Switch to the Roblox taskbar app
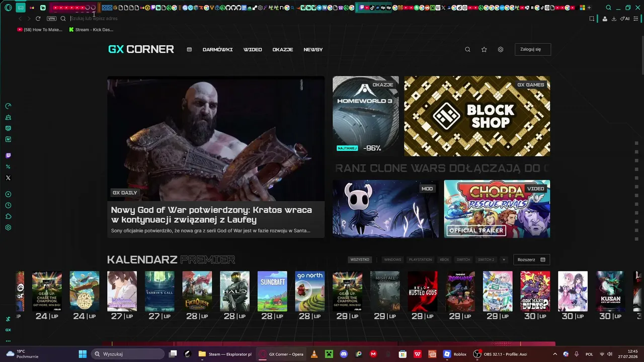The image size is (644, 362). pos(455,354)
